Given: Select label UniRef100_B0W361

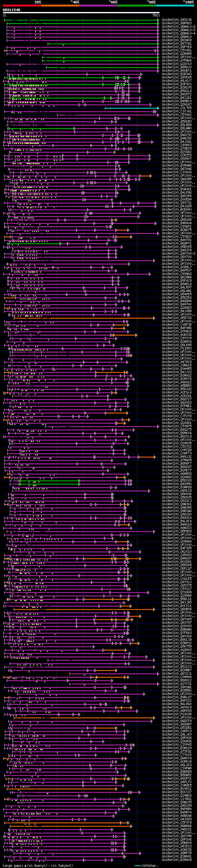Looking at the screenshot, I should point(176,189).
